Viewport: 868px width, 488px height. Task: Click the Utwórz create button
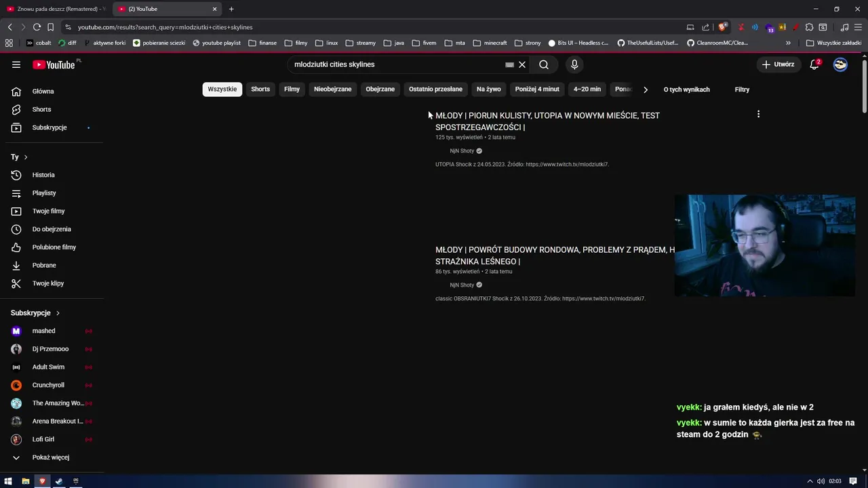(x=778, y=64)
